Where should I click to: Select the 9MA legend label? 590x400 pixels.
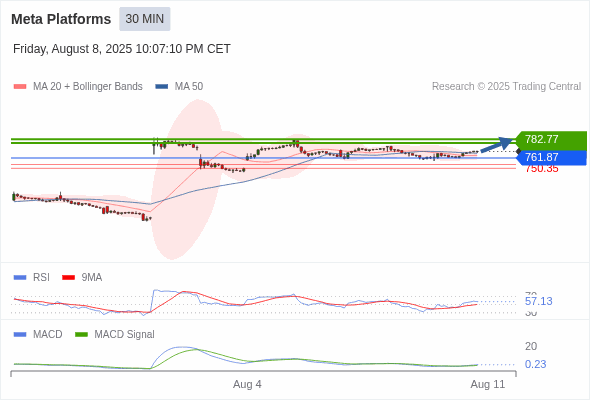[x=92, y=277]
